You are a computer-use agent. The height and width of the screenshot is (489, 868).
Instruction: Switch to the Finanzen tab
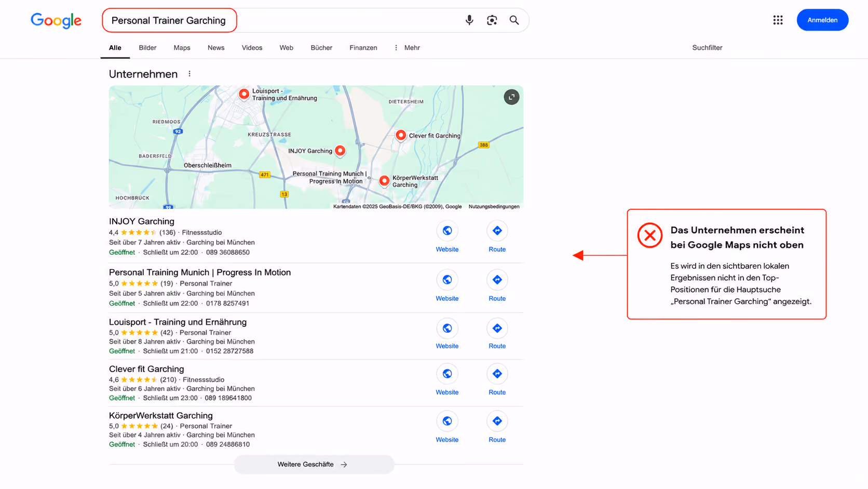tap(363, 48)
